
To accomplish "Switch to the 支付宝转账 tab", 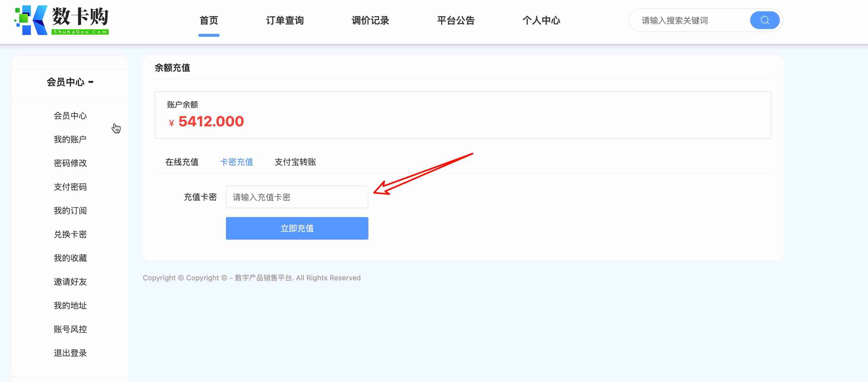I will 295,162.
